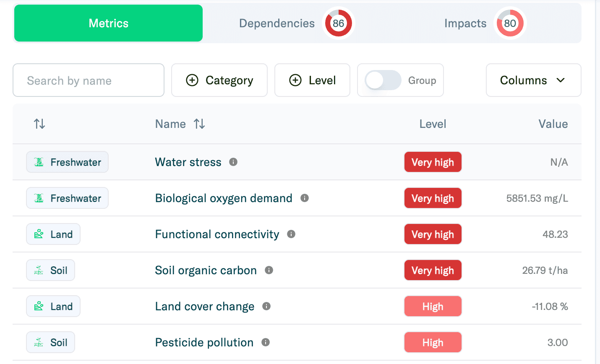Click Land icon in Functional connectivity row
600x364 pixels.
[39, 234]
